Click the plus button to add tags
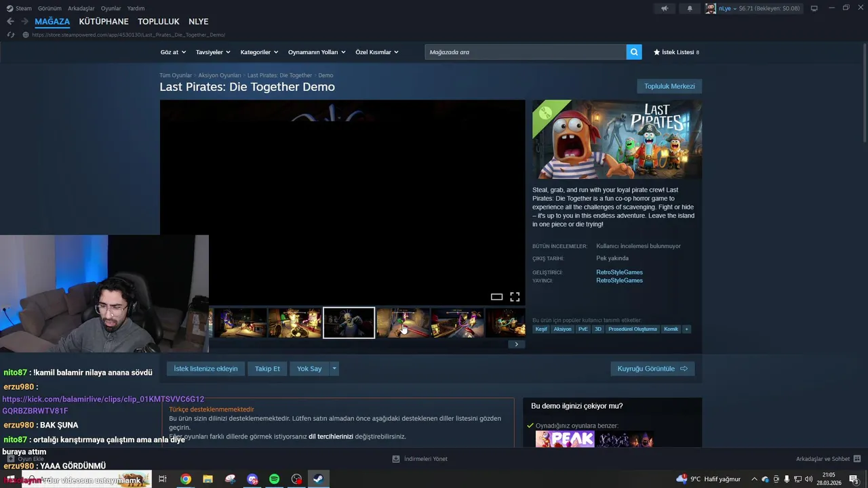This screenshot has width=868, height=488. point(686,329)
